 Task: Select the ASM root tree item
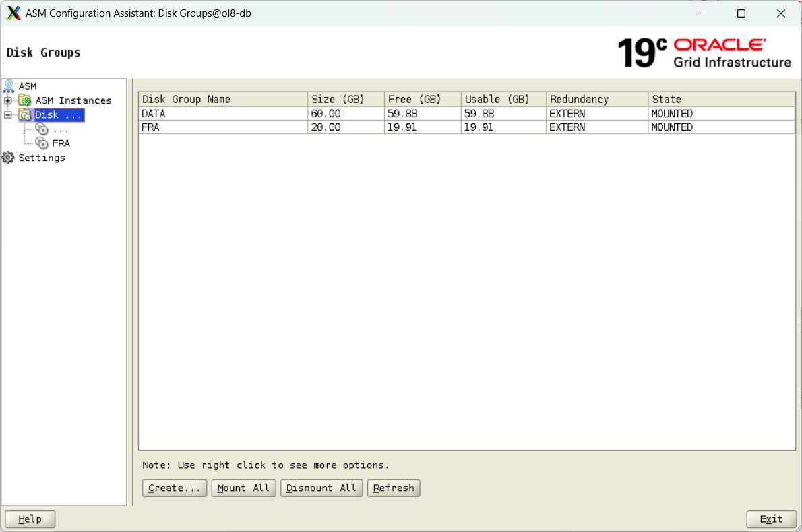pos(28,86)
